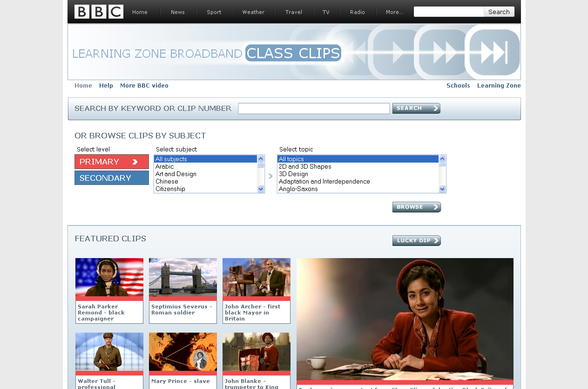
Task: Open TV in the BBC top bar
Action: [x=326, y=12]
